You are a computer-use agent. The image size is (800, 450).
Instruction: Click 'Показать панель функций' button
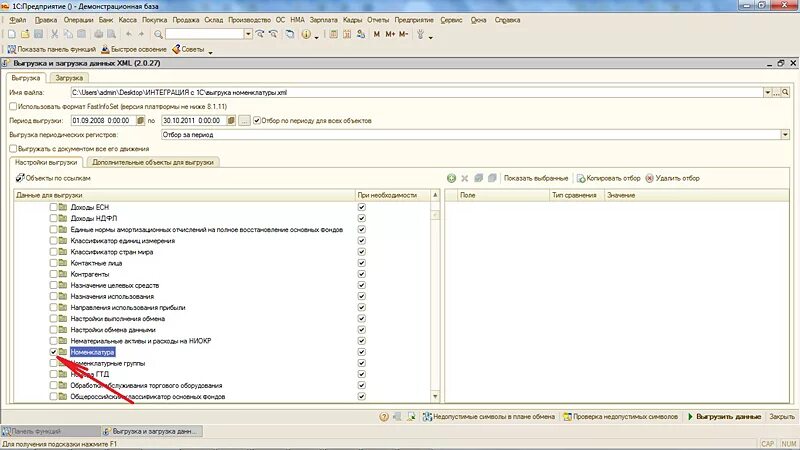coord(52,49)
